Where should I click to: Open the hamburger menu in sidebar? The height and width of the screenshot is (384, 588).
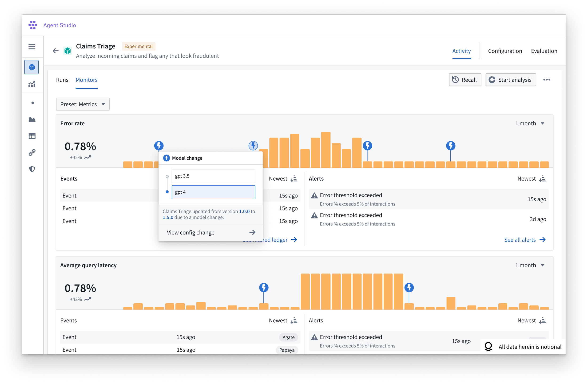tap(32, 47)
